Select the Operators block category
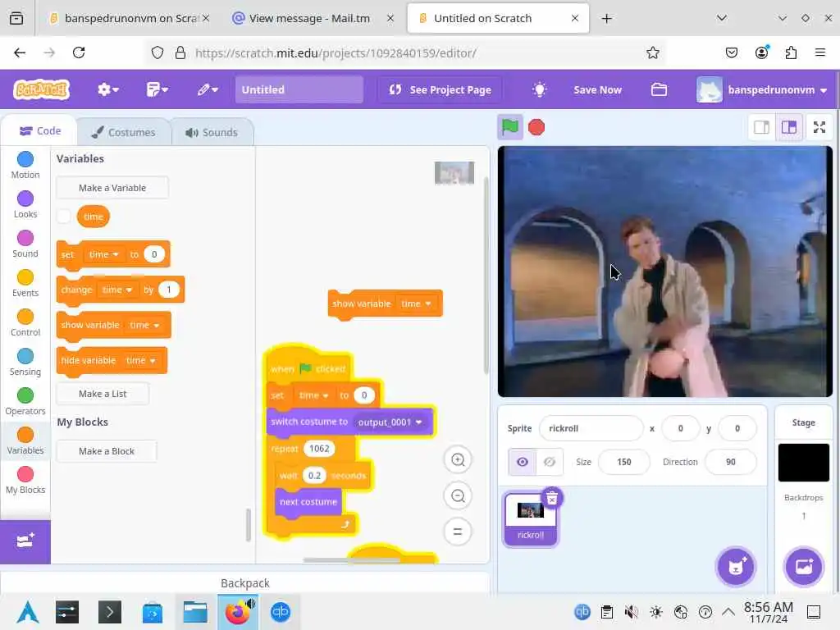This screenshot has height=630, width=840. click(x=25, y=401)
